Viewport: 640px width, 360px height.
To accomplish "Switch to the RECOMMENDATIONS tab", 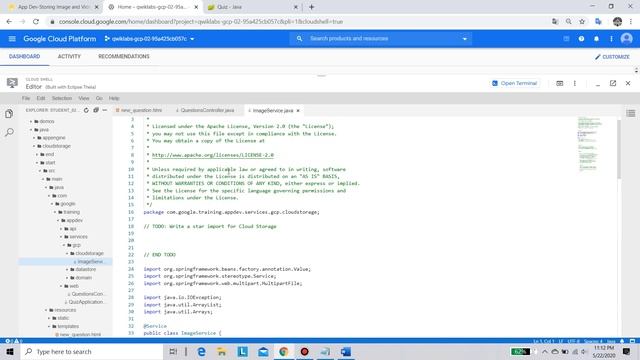I will tap(124, 56).
